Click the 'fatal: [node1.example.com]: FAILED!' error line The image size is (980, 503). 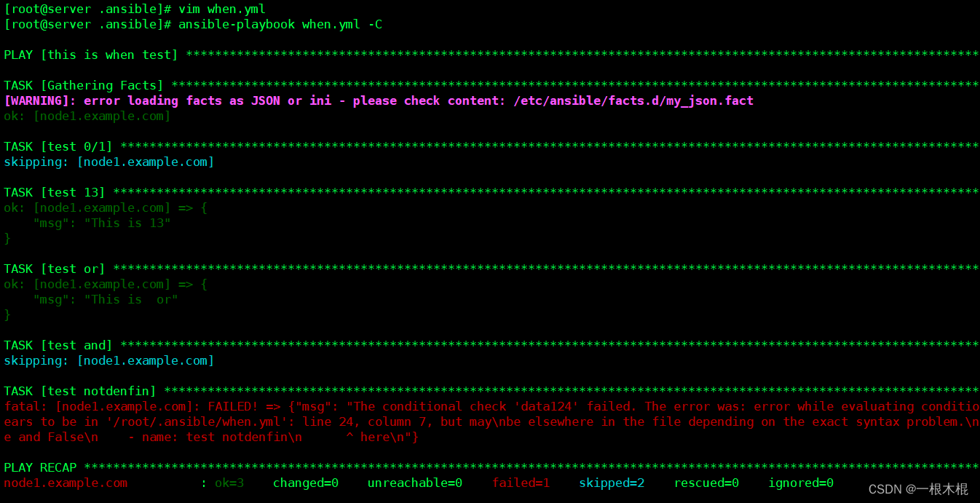coord(491,406)
